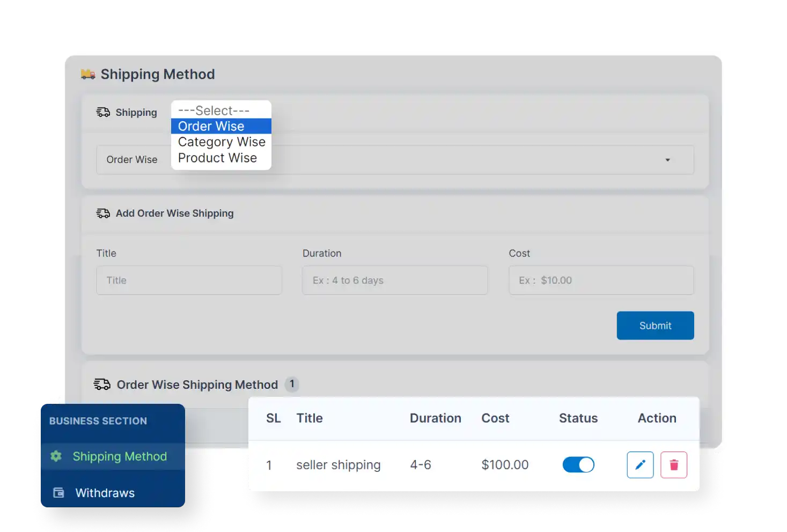Click the wallet icon beside Withdraws

(x=58, y=492)
